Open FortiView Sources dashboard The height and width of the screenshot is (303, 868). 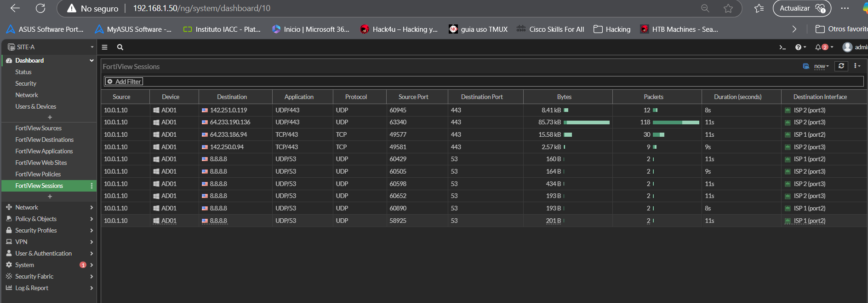tap(38, 128)
